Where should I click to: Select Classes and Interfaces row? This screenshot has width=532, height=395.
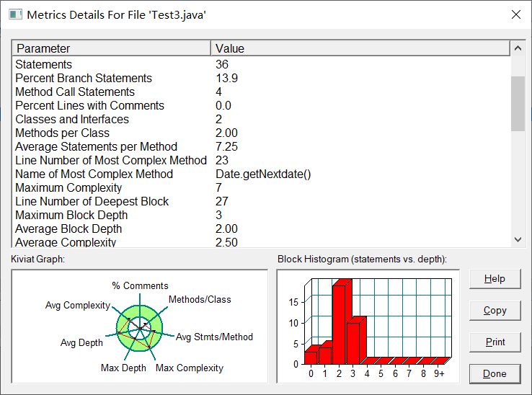[261, 119]
